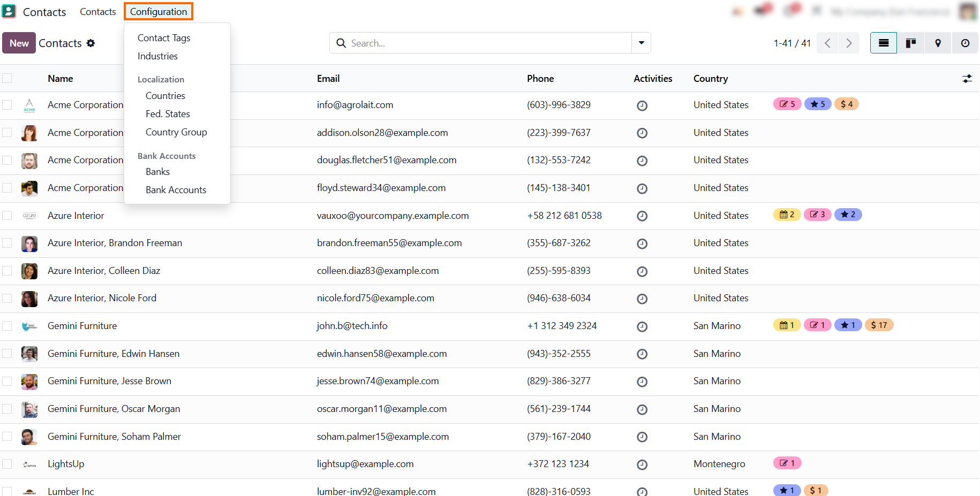This screenshot has height=496, width=980.
Task: Click the pink tasks badge on LightsUp row
Action: (787, 463)
